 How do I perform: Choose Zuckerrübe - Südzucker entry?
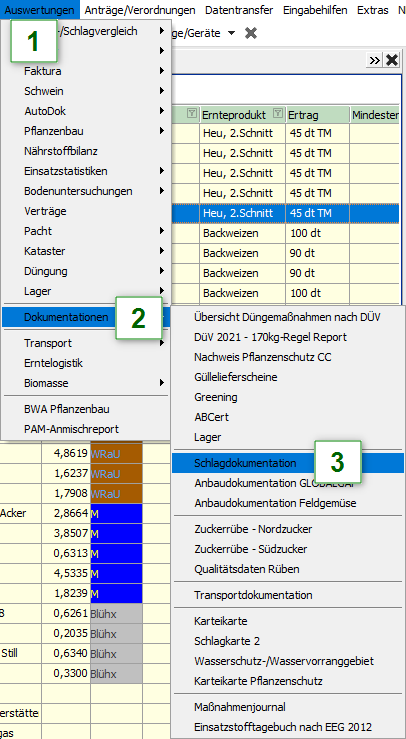(x=288, y=549)
